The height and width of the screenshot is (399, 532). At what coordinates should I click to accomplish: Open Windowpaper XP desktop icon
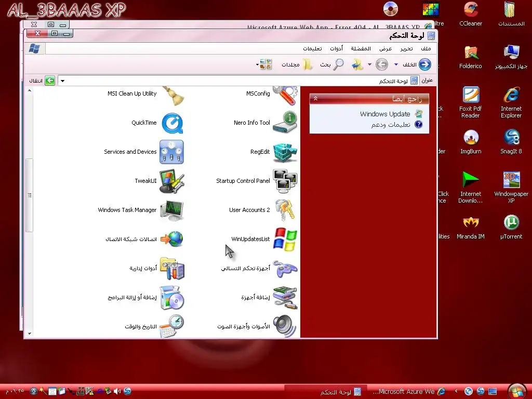[511, 187]
